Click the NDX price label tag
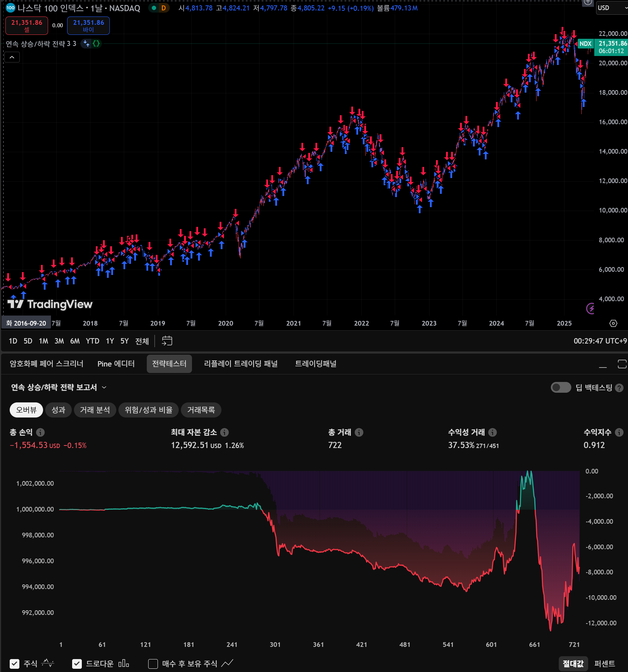The image size is (628, 672). pyautogui.click(x=585, y=44)
